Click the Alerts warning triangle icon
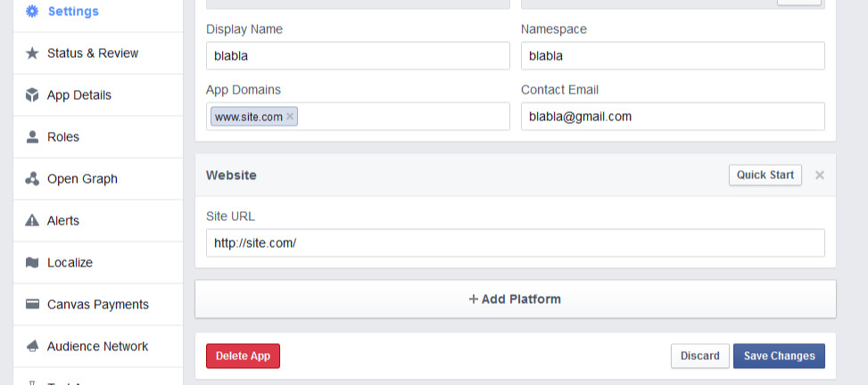The height and width of the screenshot is (385, 868). pos(32,221)
